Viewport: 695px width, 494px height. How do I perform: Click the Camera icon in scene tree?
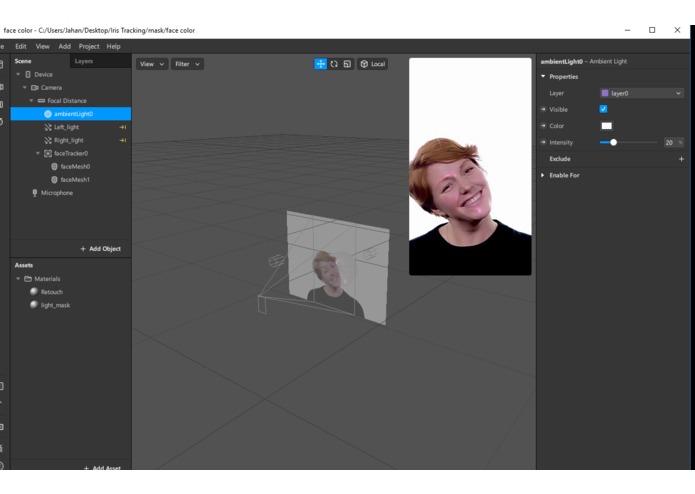point(35,88)
